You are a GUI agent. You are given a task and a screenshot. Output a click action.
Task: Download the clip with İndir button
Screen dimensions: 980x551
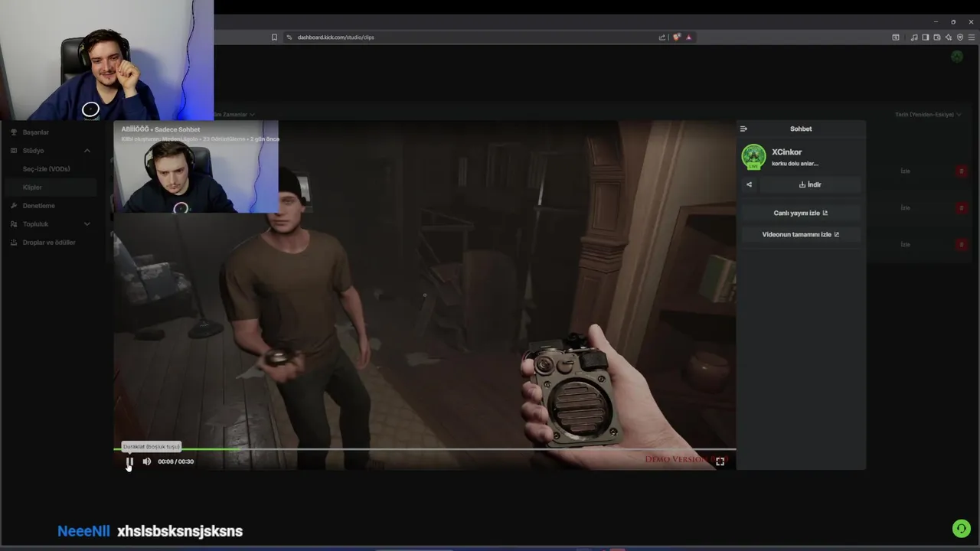click(810, 184)
